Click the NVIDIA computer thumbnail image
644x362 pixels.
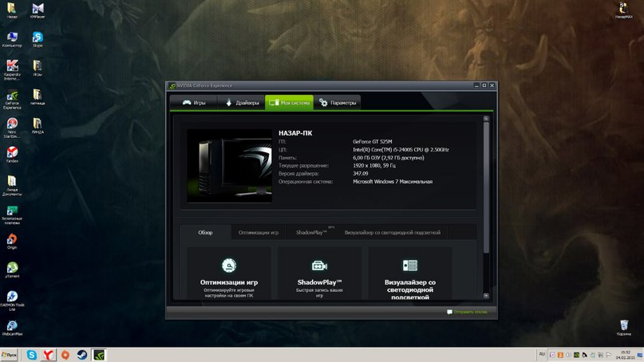(x=230, y=166)
